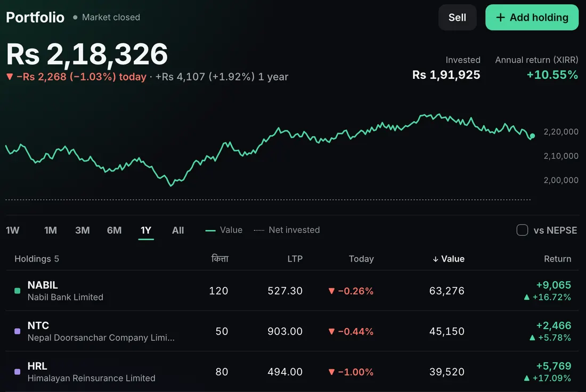Open the HRL holding row

click(x=292, y=372)
